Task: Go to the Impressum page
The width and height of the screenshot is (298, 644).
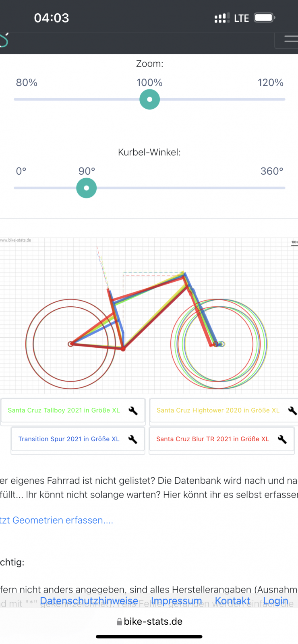Action: click(x=176, y=601)
